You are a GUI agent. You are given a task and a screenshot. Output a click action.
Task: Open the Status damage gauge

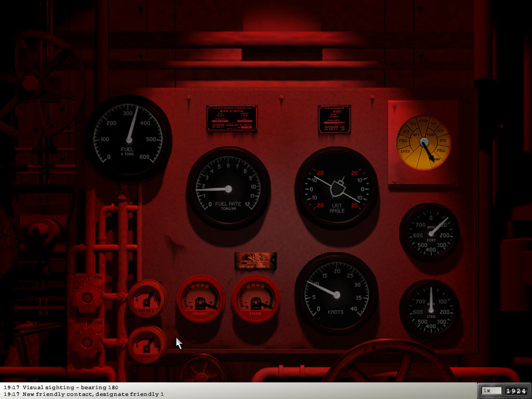pyautogui.click(x=256, y=299)
